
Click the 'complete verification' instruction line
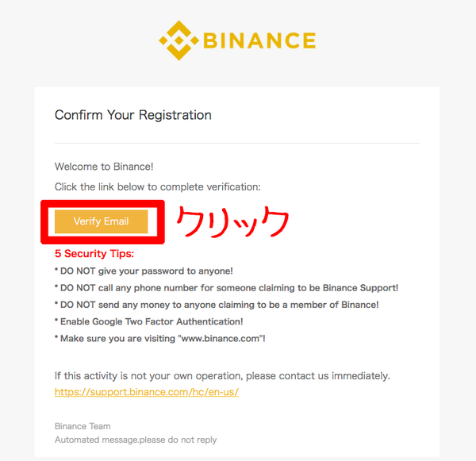tap(158, 186)
